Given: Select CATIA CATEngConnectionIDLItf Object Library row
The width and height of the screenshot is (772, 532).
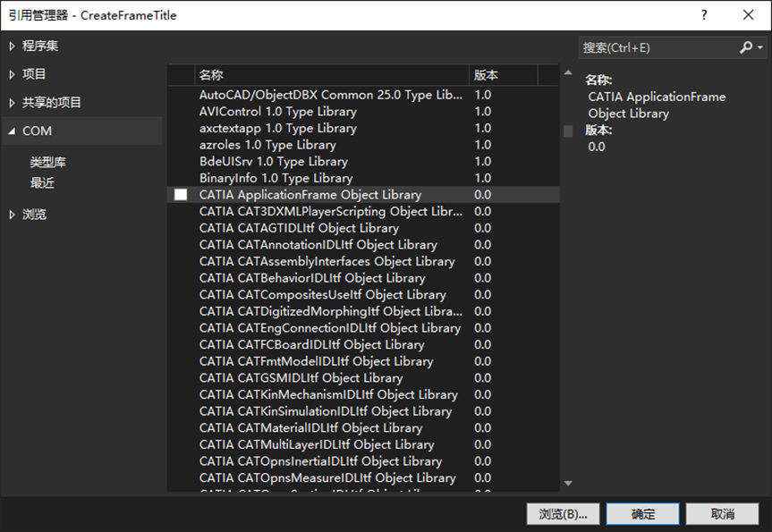Looking at the screenshot, I should [363, 328].
